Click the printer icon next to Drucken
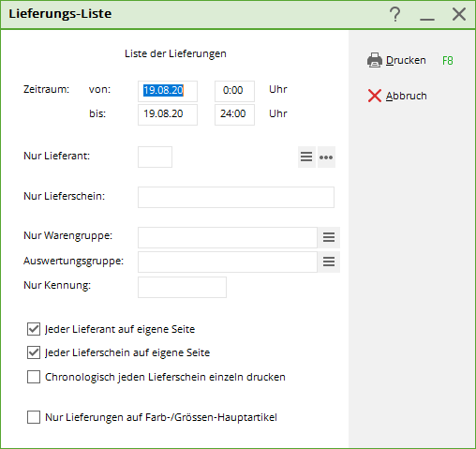Viewport: 476px width, 449px height. (375, 60)
